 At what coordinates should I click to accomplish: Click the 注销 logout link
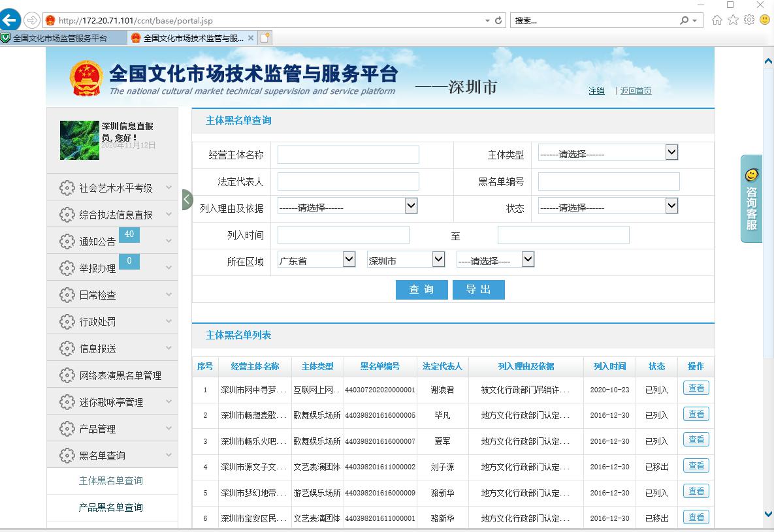pos(596,91)
